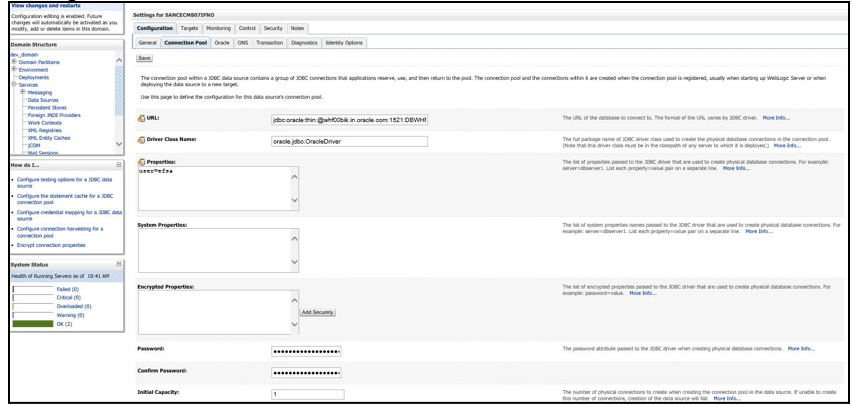Open View changes and restarts link
This screenshot has height=406, width=852.
point(46,5)
